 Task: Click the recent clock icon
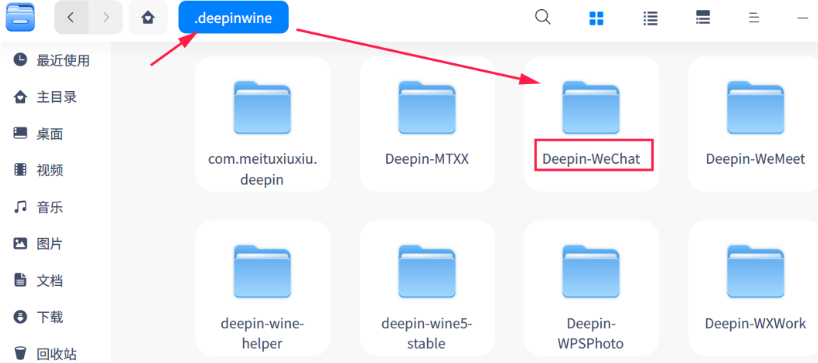[20, 59]
